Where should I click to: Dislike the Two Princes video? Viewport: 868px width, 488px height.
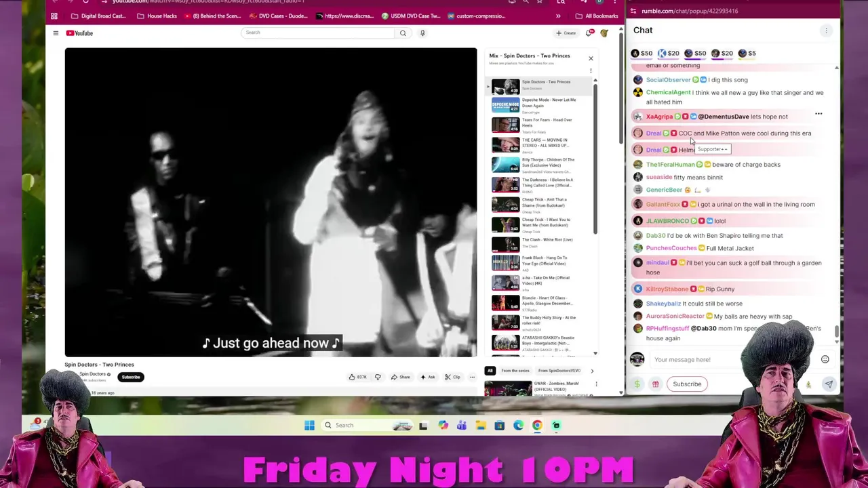pyautogui.click(x=378, y=377)
